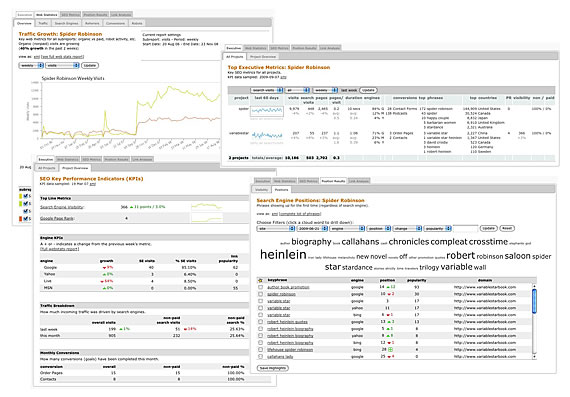The image size is (570, 397).
Task: Click the Yahoo row in Engine KPIs
Action: click(x=144, y=274)
